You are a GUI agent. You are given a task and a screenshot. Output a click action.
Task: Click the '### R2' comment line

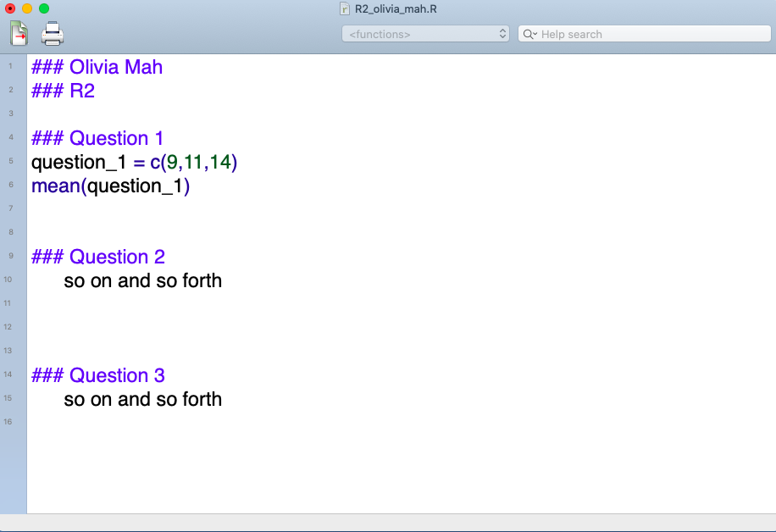tap(63, 91)
